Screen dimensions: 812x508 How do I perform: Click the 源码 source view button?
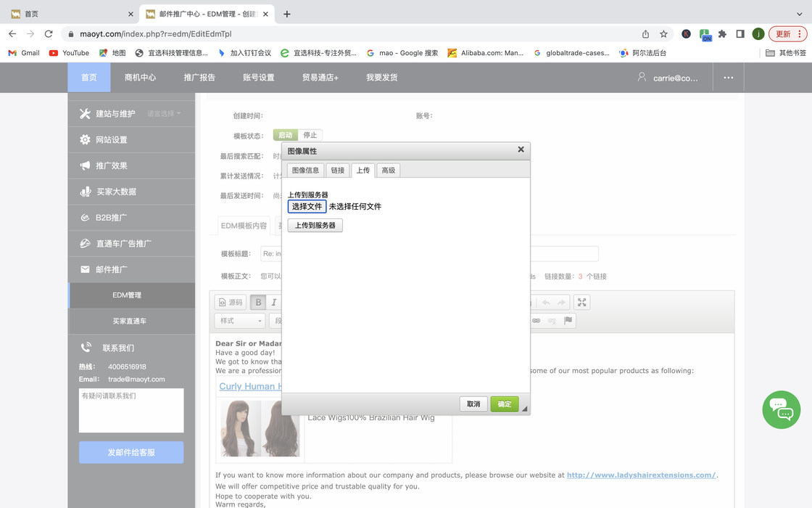coord(231,303)
